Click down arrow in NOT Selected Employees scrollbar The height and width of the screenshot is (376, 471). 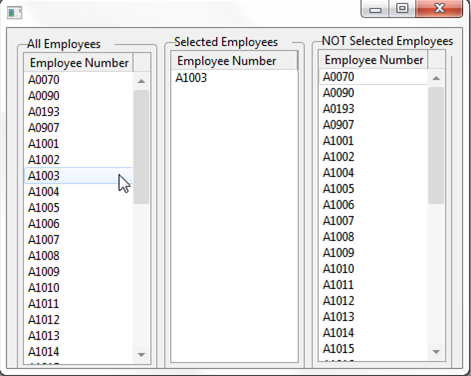tap(436, 352)
